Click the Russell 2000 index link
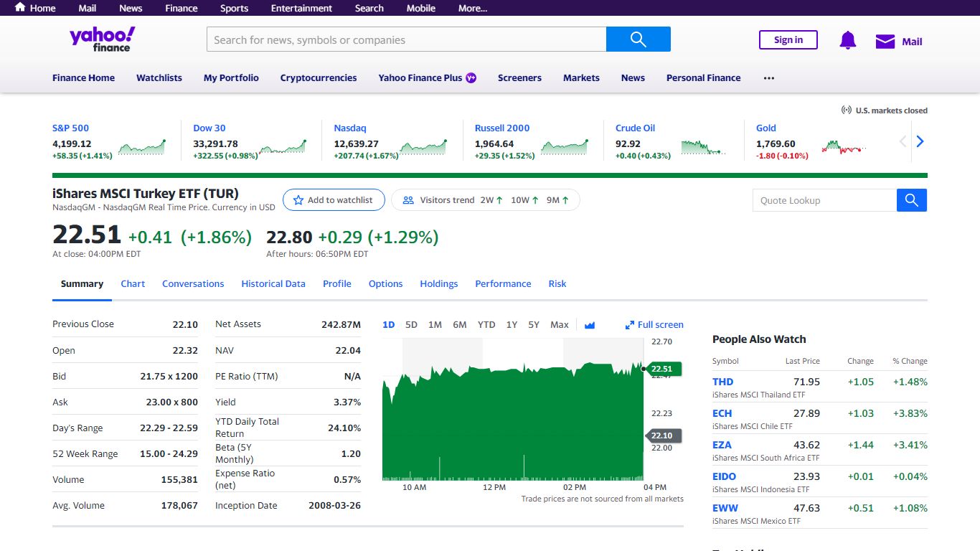 (502, 128)
